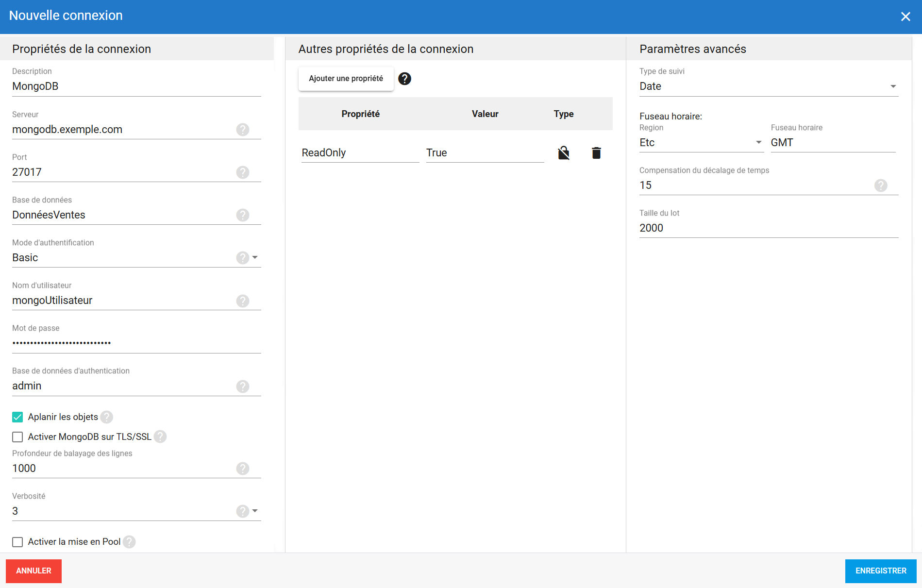The image size is (922, 588).
Task: Click the Autres propriétés de la connexion heading
Action: (386, 49)
